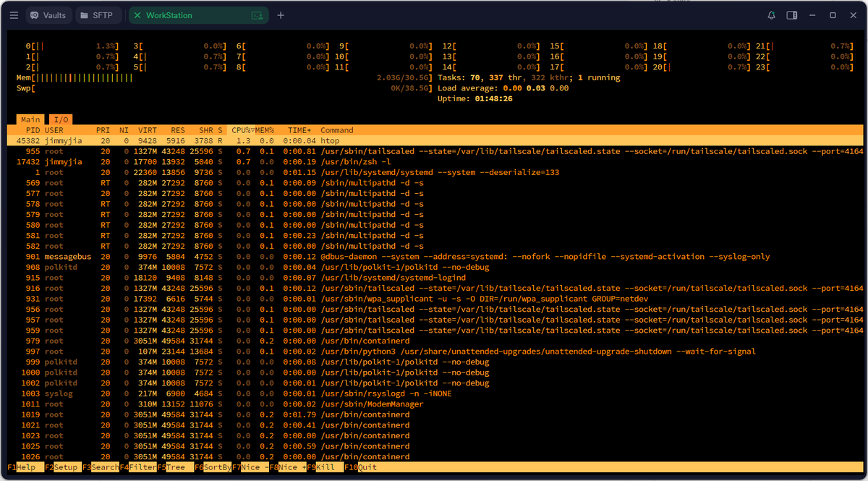Select the wpa_supplicant process row
The width and height of the screenshot is (868, 481).
tap(435, 299)
